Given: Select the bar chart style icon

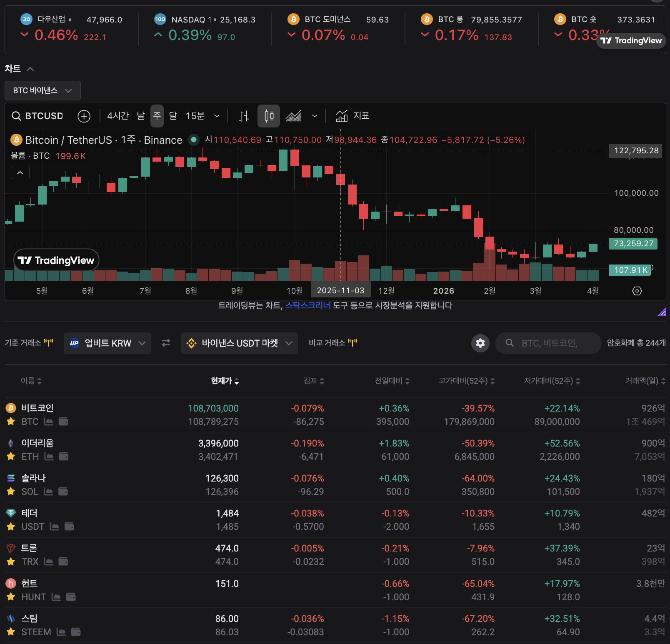Looking at the screenshot, I should click(244, 116).
